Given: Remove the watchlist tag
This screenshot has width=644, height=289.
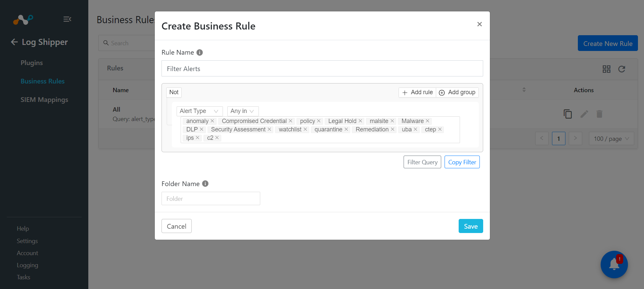Looking at the screenshot, I should point(305,129).
